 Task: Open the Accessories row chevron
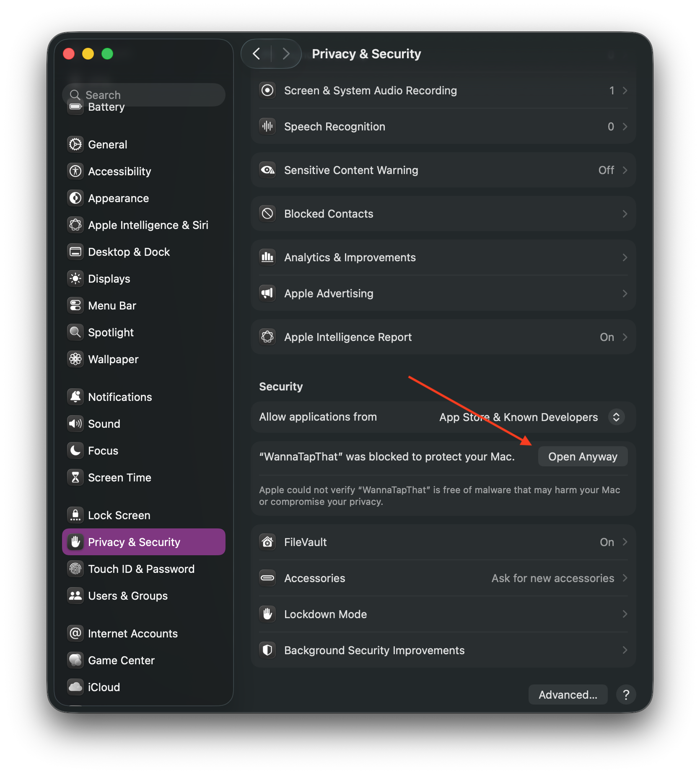click(625, 578)
